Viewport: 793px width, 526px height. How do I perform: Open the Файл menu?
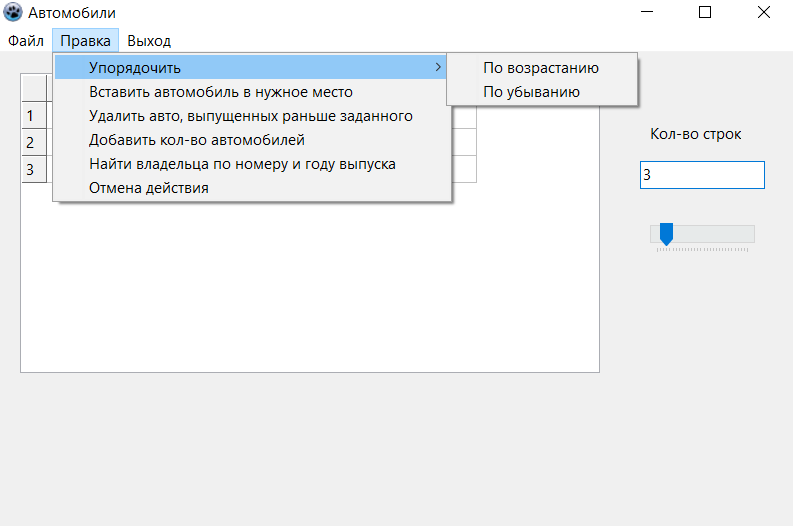pyautogui.click(x=26, y=40)
